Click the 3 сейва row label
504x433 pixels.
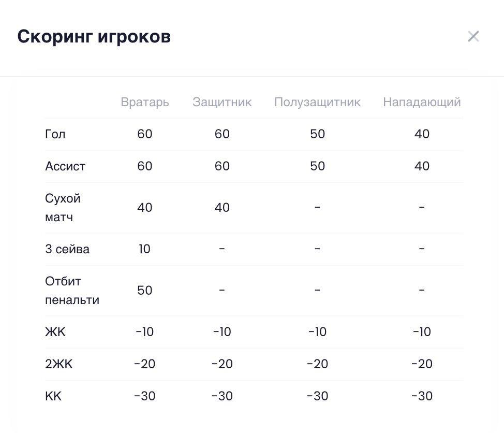(x=67, y=249)
